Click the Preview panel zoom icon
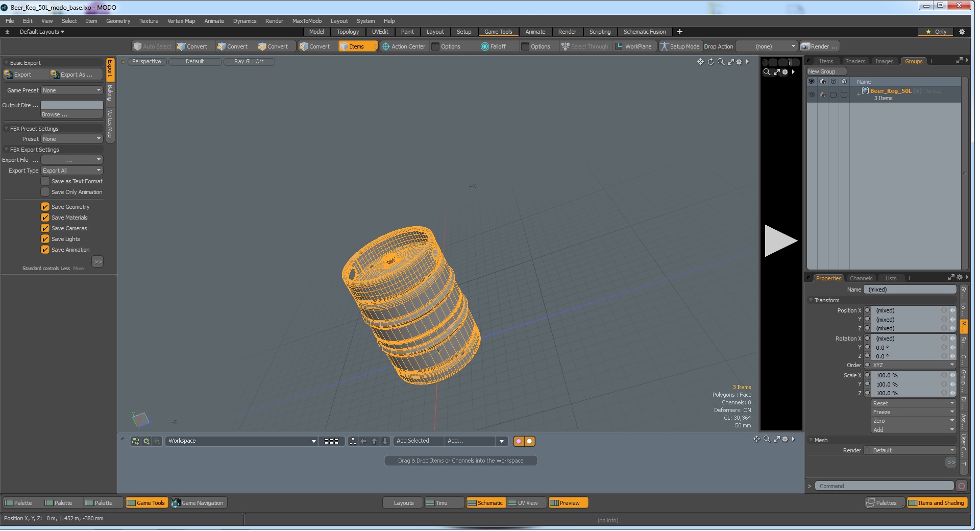Image resolution: width=980 pixels, height=531 pixels. click(x=767, y=72)
